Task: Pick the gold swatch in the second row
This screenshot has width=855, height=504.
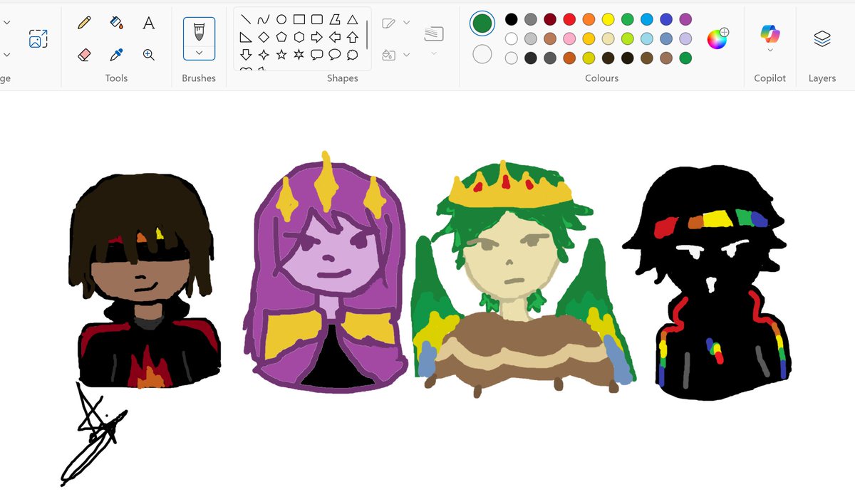Action: point(589,38)
